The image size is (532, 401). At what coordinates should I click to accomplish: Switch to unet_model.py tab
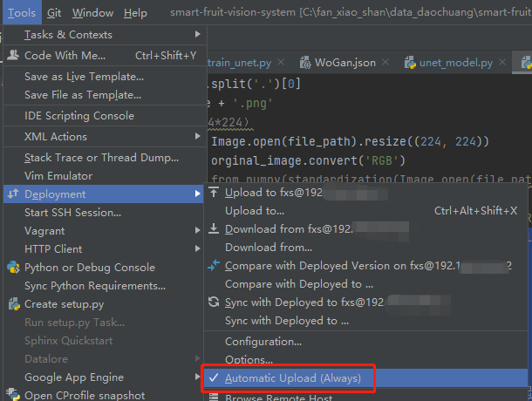[455, 63]
